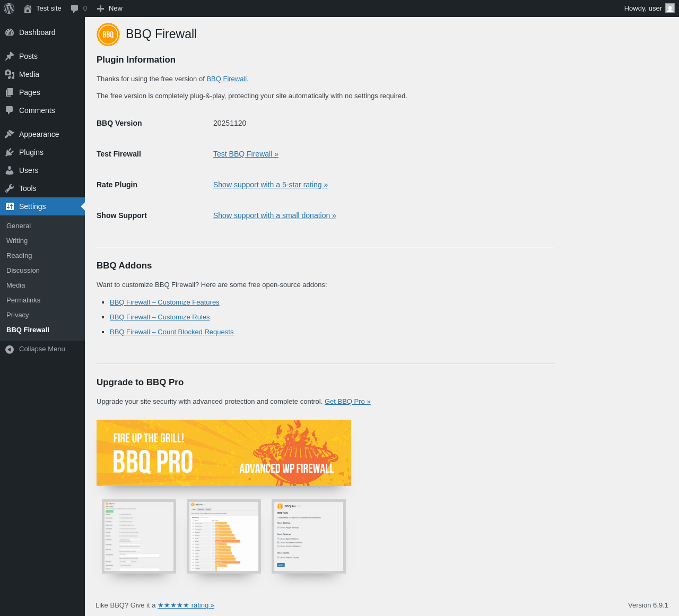Click Show support with a small donation link
The width and height of the screenshot is (679, 616).
click(275, 215)
